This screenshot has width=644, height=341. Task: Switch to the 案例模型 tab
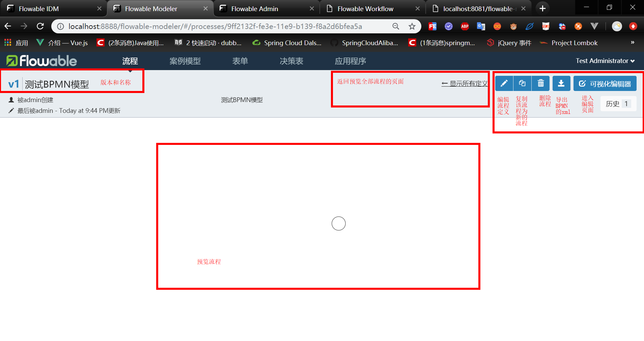click(x=185, y=61)
